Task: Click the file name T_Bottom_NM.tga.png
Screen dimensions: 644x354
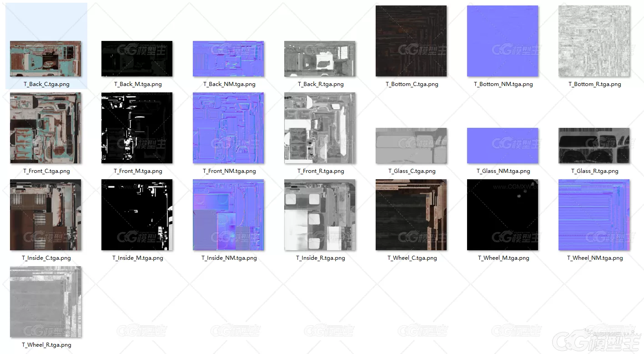Action: 503,84
